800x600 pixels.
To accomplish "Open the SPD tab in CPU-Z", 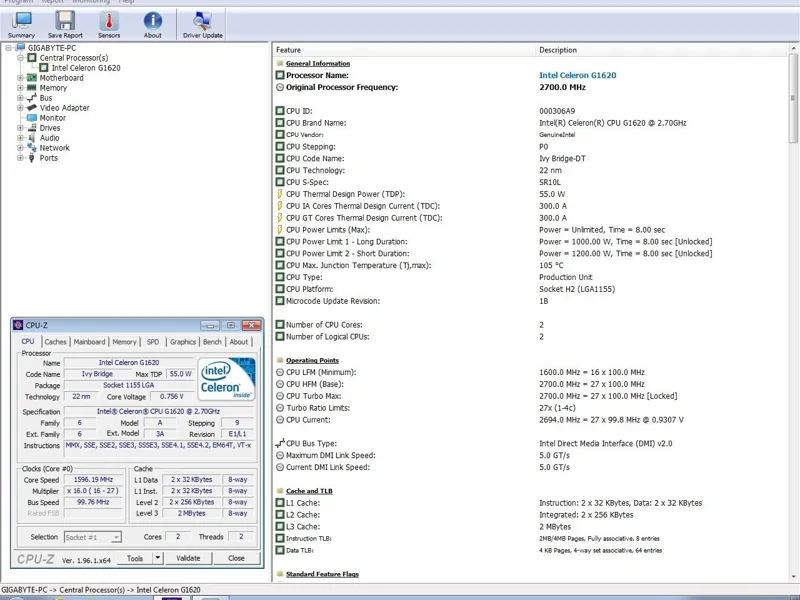I will click(152, 342).
